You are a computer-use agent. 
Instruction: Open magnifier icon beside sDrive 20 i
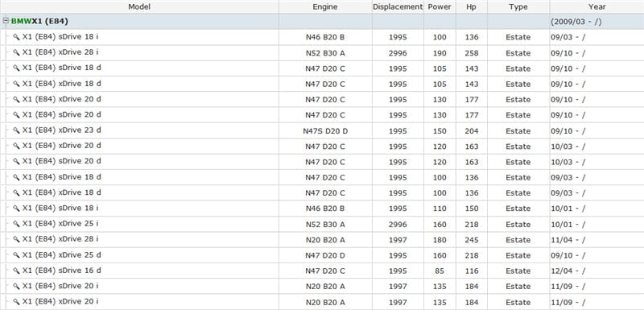(x=16, y=286)
